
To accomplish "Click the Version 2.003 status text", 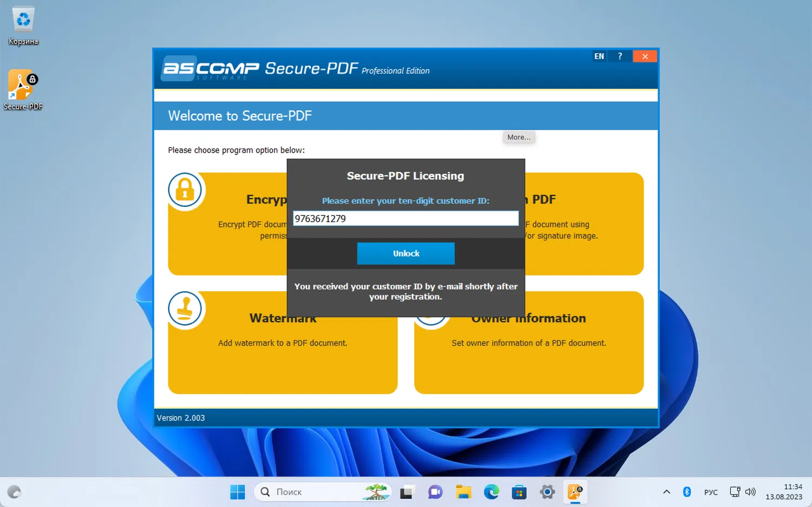I will [x=181, y=418].
